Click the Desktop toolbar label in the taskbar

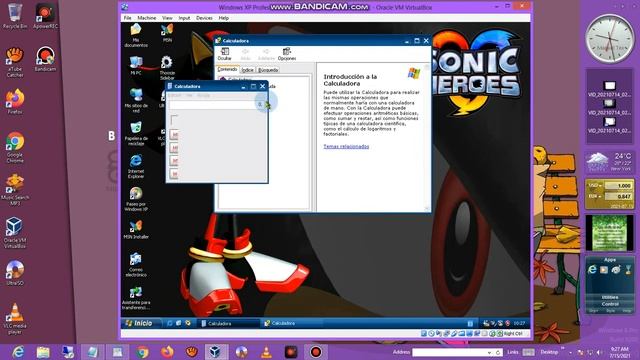pos(549,352)
